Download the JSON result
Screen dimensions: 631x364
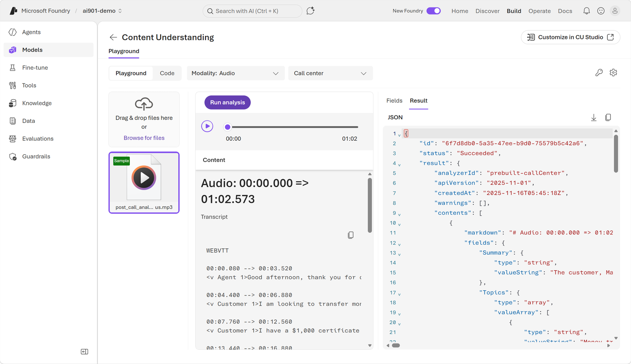[x=594, y=117]
